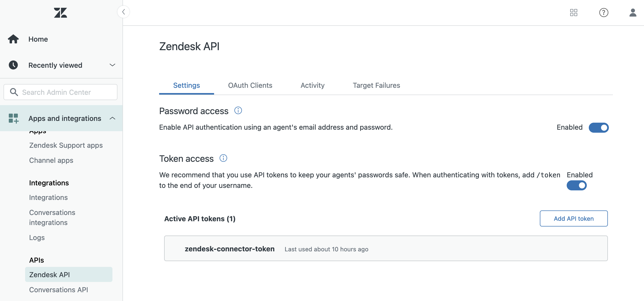Switch to the Activity tab
The image size is (644, 301).
(x=312, y=85)
